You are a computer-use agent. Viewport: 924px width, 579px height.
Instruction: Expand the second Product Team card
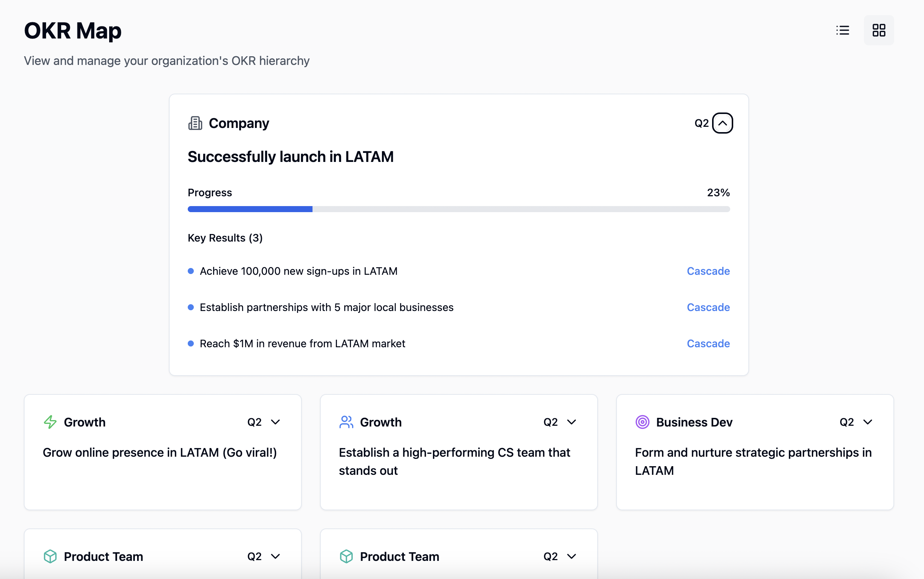(x=572, y=556)
